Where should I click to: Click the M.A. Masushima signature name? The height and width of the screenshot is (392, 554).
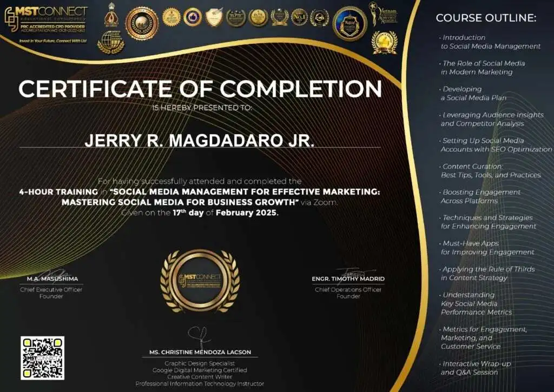coord(52,279)
